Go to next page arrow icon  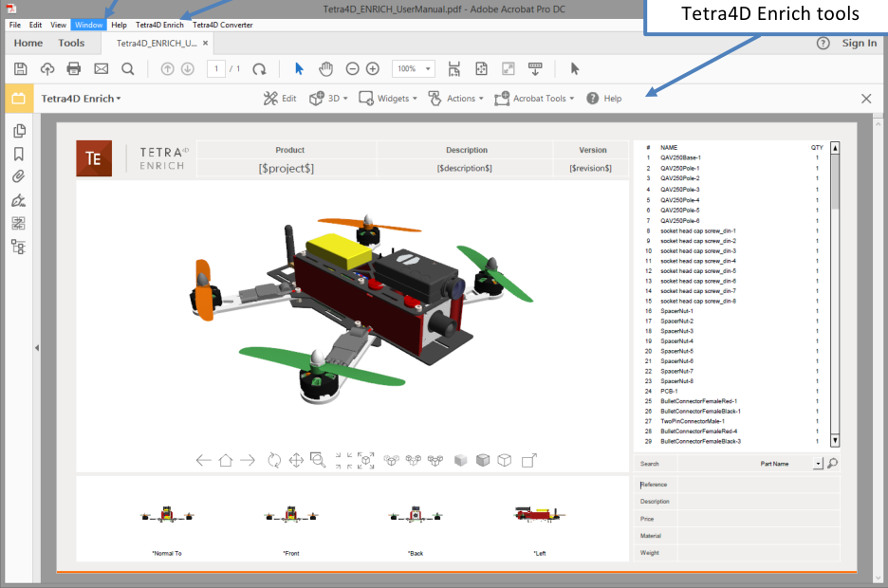(x=188, y=69)
